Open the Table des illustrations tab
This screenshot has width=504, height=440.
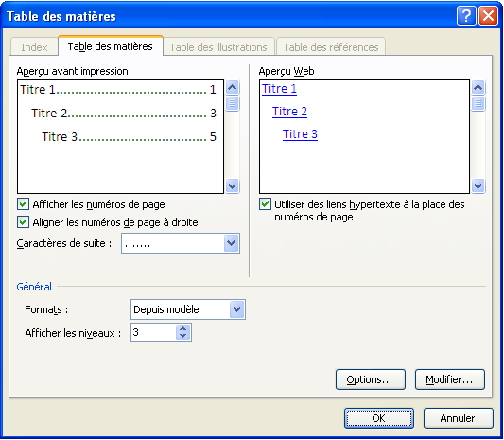[218, 47]
